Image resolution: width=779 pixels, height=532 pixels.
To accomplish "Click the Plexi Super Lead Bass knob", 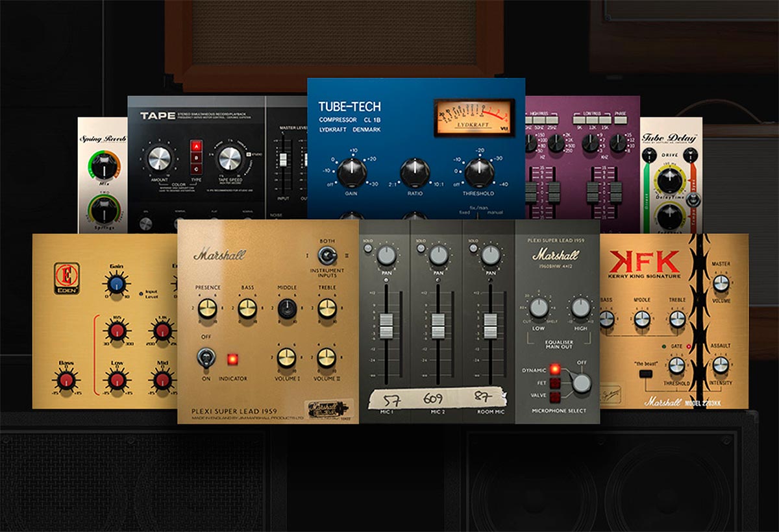I will 247,310.
